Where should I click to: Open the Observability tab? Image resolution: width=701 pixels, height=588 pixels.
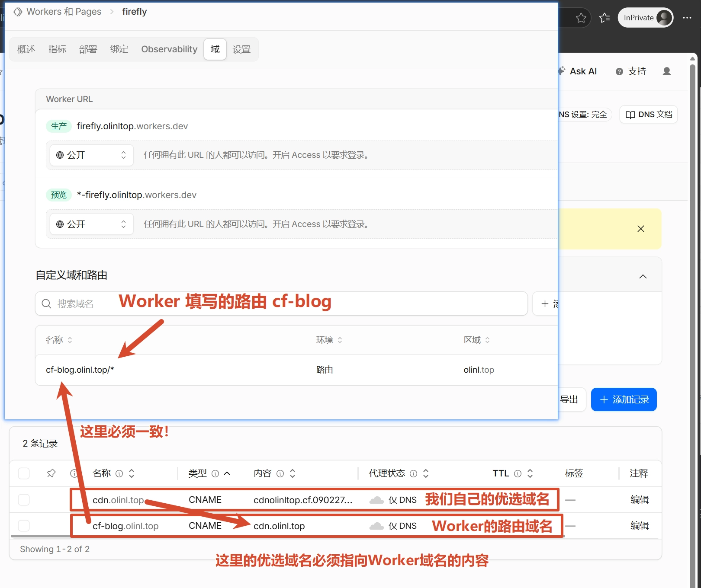pos(169,49)
